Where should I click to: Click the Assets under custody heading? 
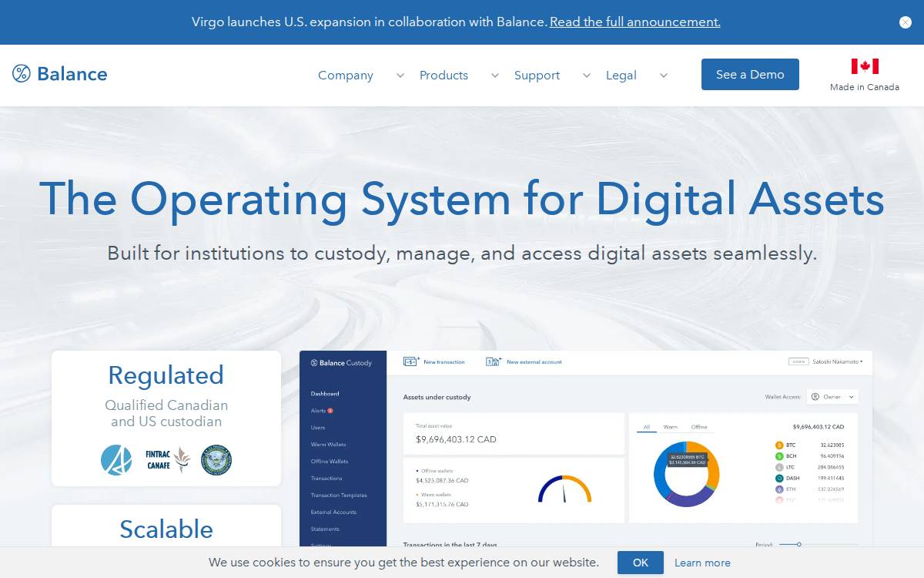(x=437, y=398)
